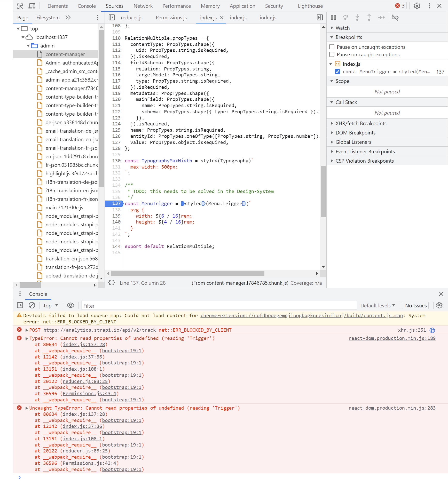Image resolution: width=448 pixels, height=502 pixels.
Task: Switch to the reducer.js tab
Action: click(x=132, y=18)
